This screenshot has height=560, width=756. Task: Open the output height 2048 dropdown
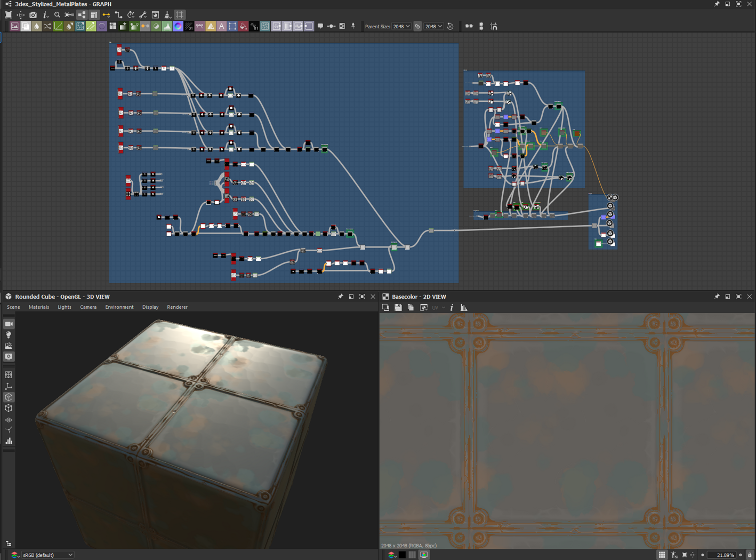[x=433, y=26]
